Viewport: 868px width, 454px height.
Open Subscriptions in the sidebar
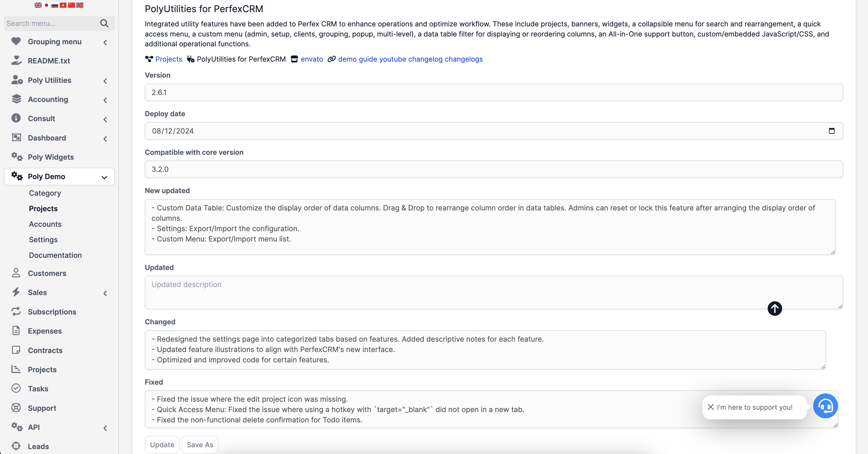click(x=52, y=312)
